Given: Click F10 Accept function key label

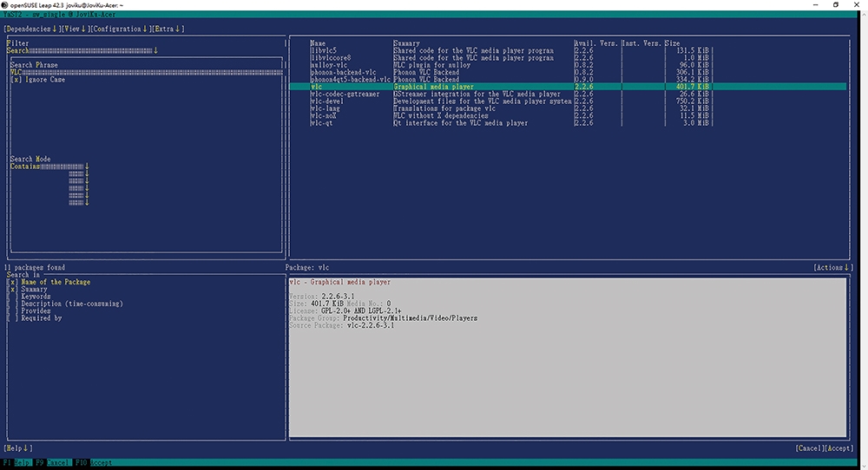Looking at the screenshot, I should [94, 463].
